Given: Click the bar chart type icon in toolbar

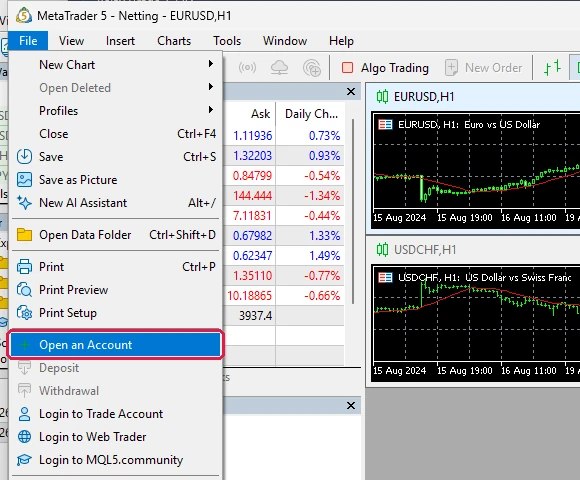Looking at the screenshot, I should [x=552, y=68].
